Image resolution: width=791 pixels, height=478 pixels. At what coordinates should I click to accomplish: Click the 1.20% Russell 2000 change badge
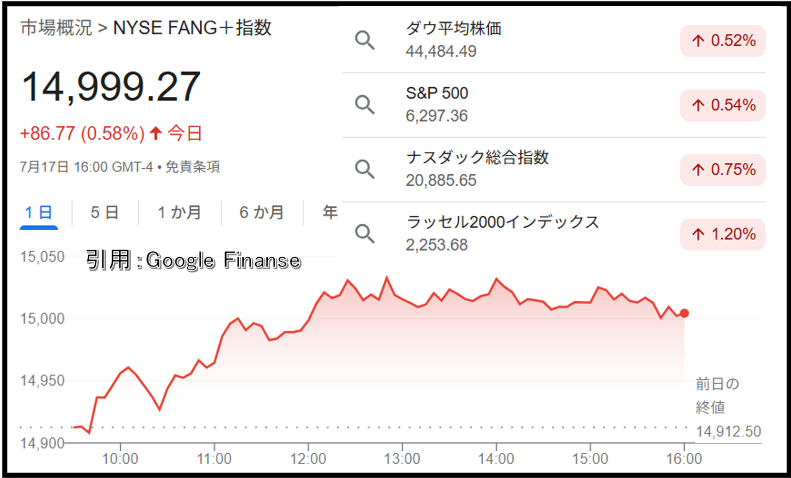[722, 234]
